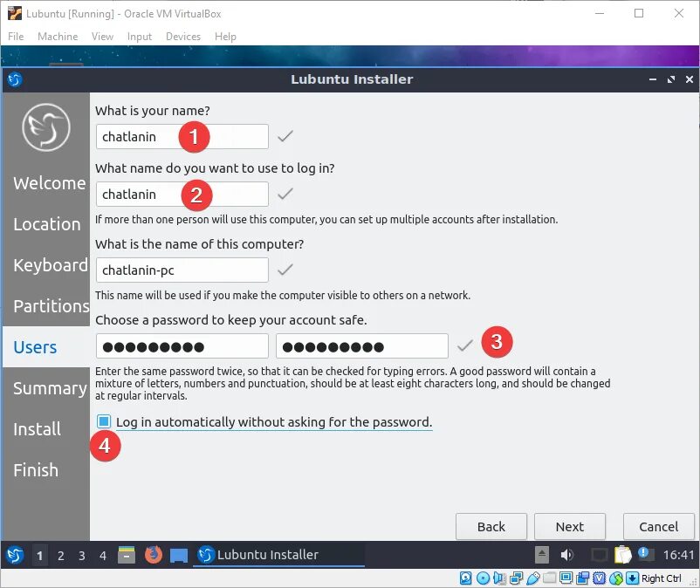This screenshot has height=588, width=700.
Task: Click the taskbar clock showing 16:41
Action: (678, 555)
